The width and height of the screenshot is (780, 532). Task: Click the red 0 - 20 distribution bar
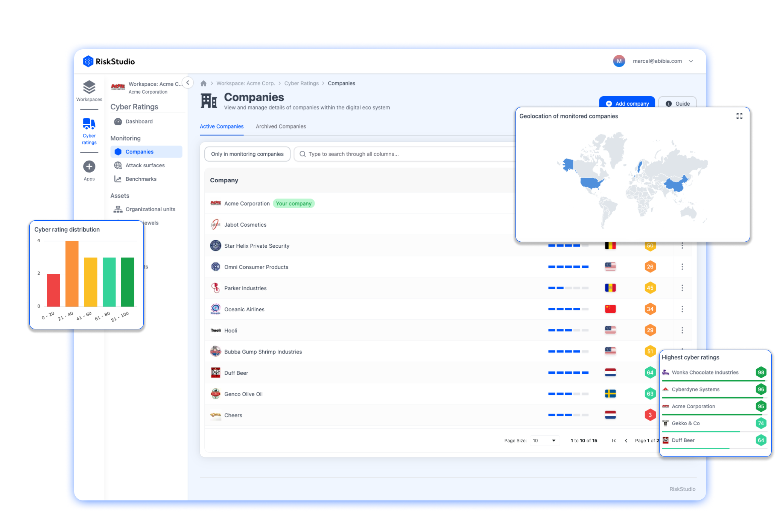pyautogui.click(x=53, y=290)
